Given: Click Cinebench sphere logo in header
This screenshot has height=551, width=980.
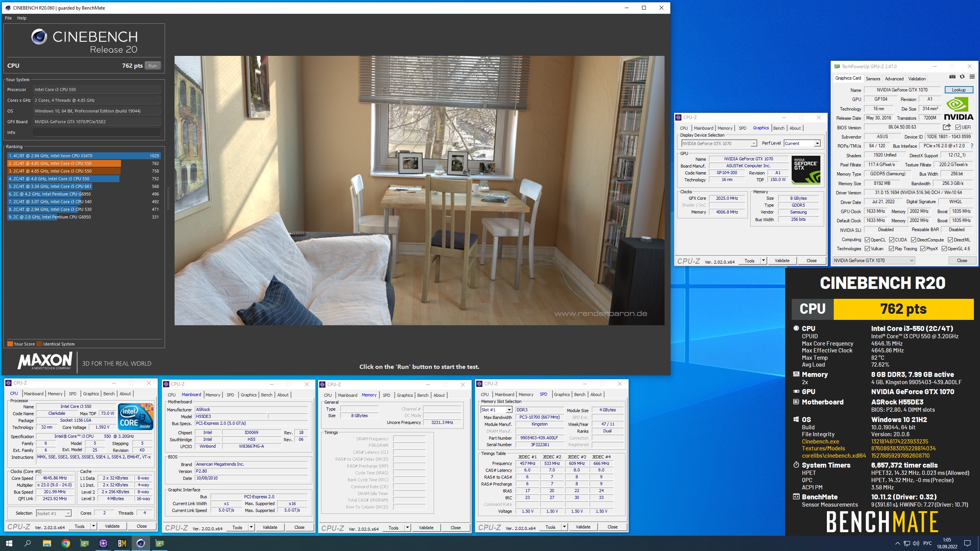Looking at the screenshot, I should coord(39,37).
